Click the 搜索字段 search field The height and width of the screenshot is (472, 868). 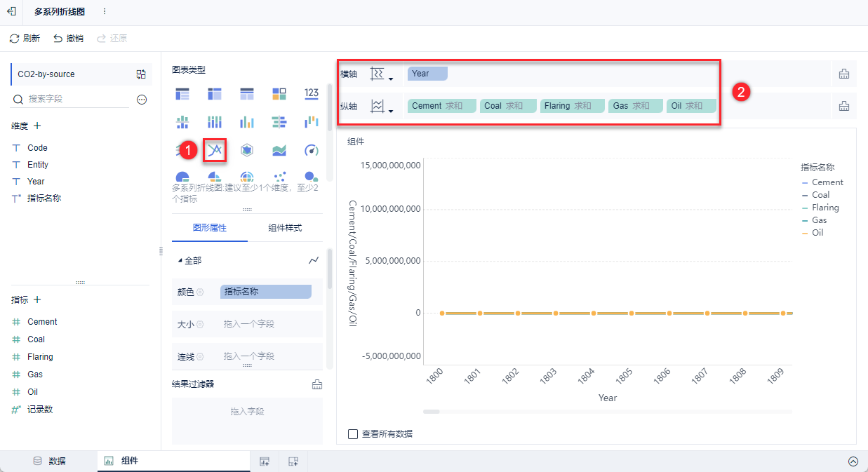pos(70,100)
